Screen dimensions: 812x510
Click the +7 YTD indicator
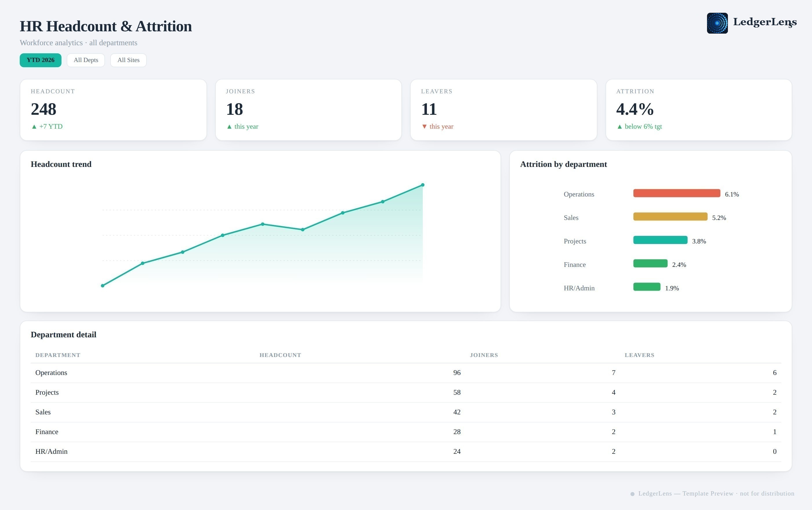tap(47, 126)
